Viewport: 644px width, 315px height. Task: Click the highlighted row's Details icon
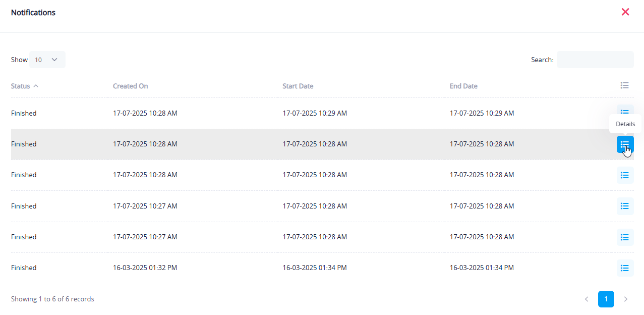point(625,144)
